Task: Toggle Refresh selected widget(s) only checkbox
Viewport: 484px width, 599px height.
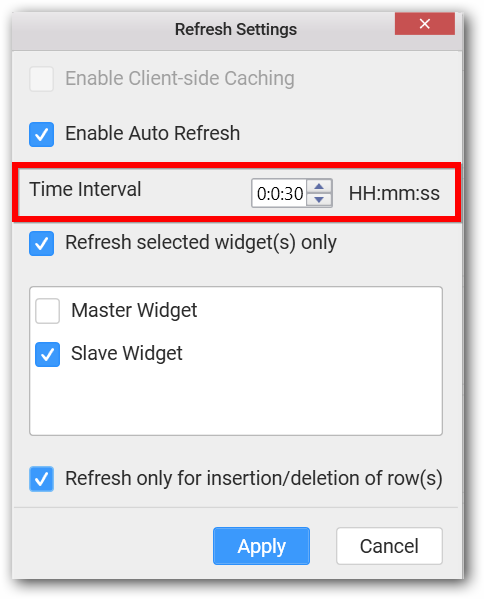Action: pos(42,243)
